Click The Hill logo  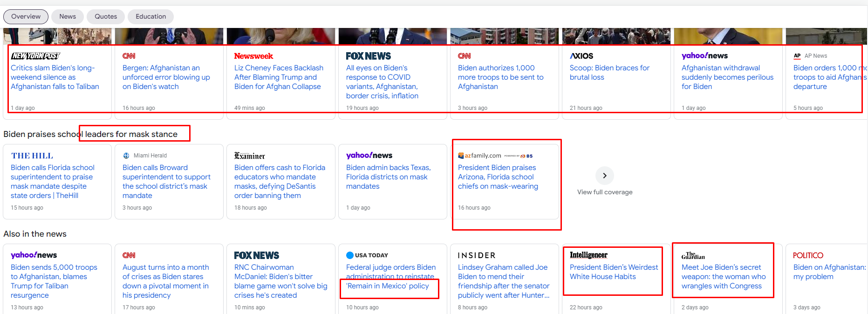32,156
